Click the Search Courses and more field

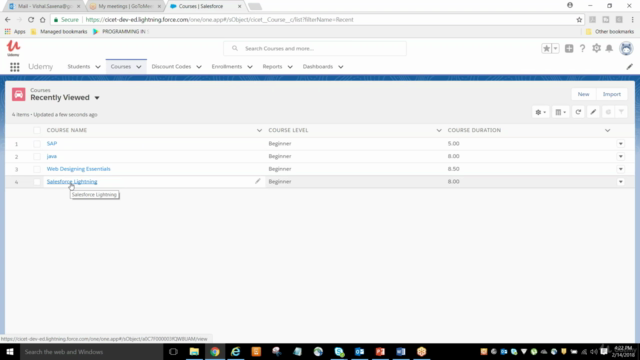coord(315,49)
